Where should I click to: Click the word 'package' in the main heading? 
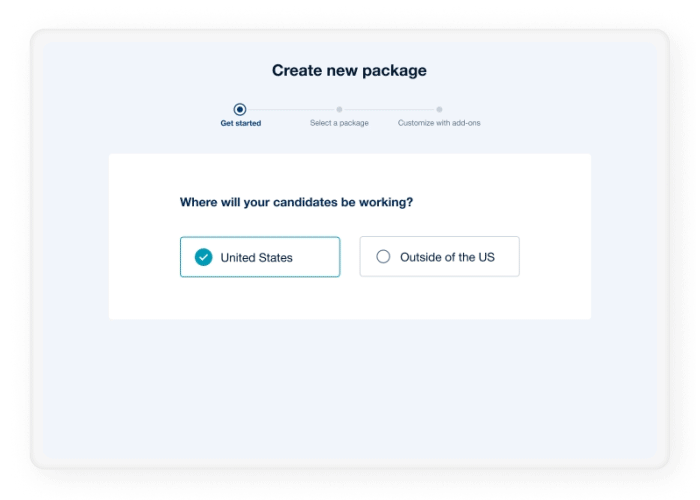tap(394, 71)
